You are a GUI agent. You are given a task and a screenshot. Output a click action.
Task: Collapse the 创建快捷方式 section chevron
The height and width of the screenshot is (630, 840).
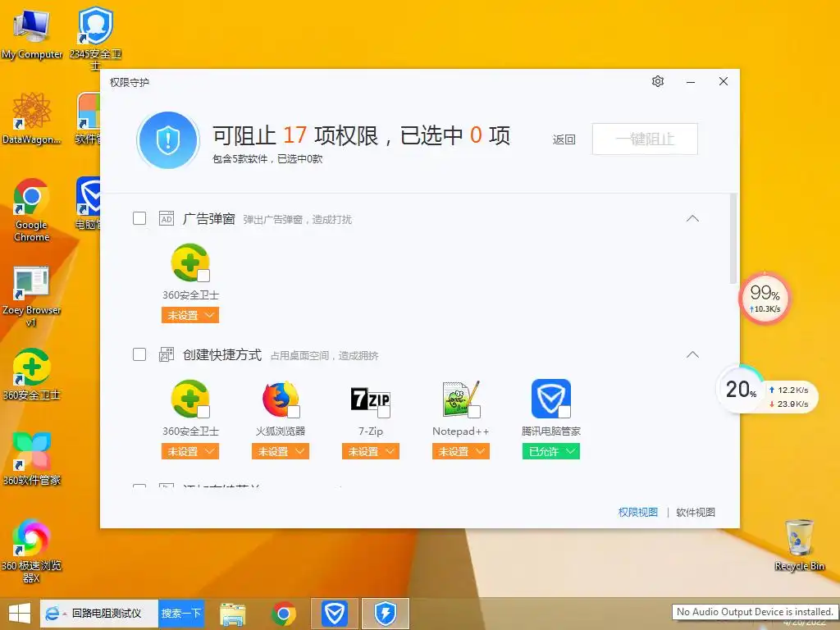click(692, 354)
